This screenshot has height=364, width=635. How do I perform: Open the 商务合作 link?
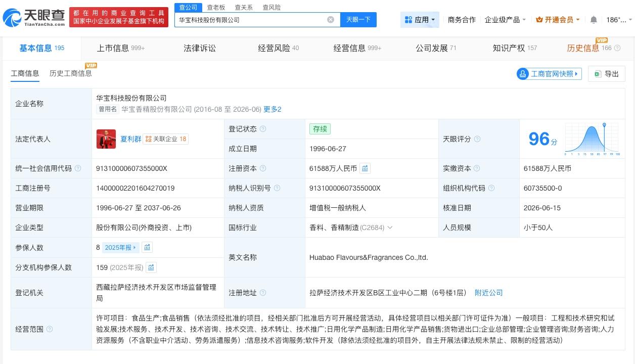pos(462,20)
